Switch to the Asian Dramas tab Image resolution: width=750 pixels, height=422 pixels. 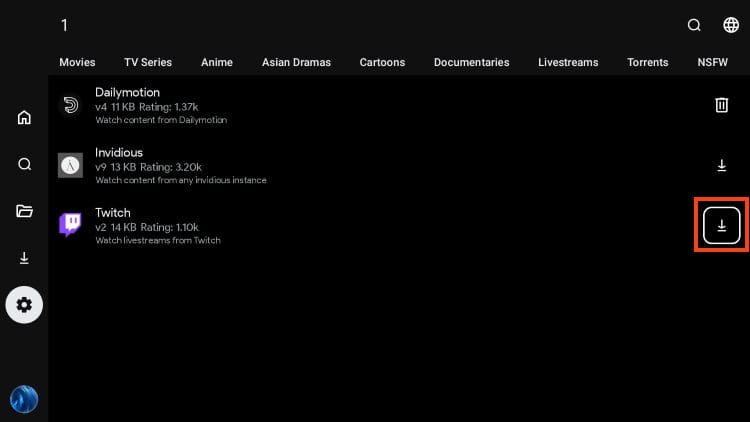point(296,62)
